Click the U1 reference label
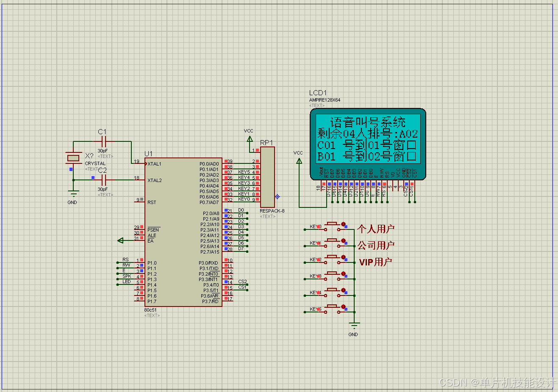Image resolution: width=558 pixels, height=392 pixels. click(148, 154)
